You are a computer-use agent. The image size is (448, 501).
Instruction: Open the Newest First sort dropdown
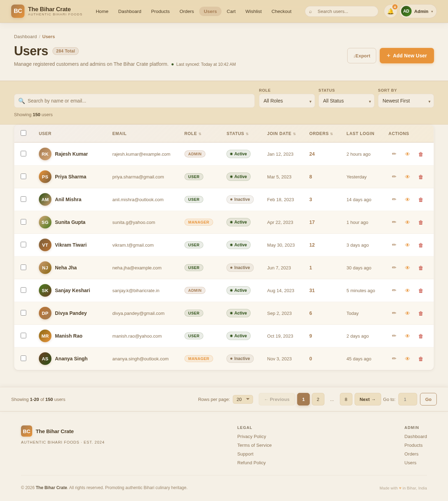pos(406,101)
